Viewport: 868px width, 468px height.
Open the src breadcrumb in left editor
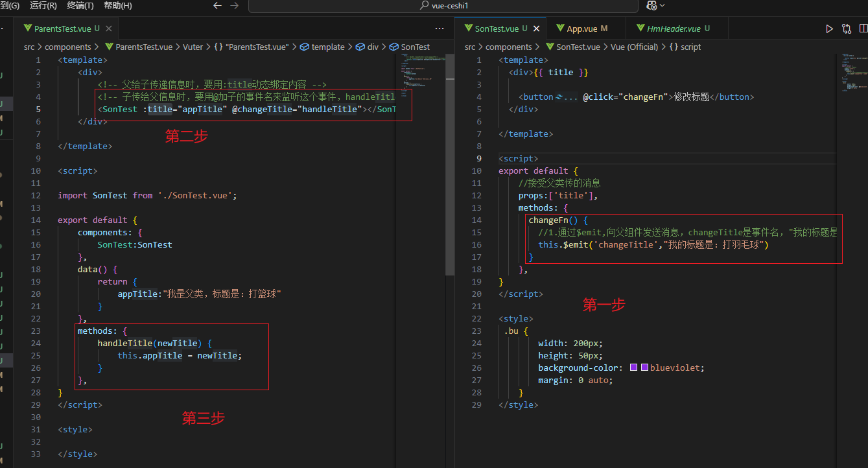29,47
